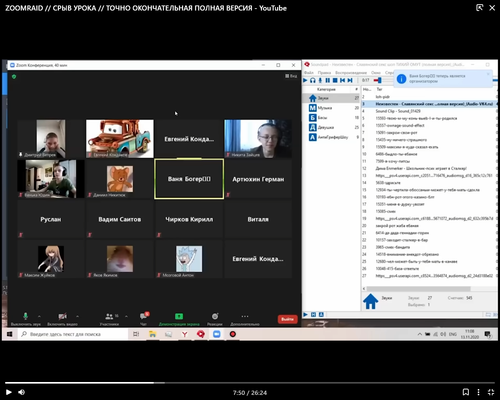Open the Файл menu in Soundpad
500x400 pixels.
[309, 72]
